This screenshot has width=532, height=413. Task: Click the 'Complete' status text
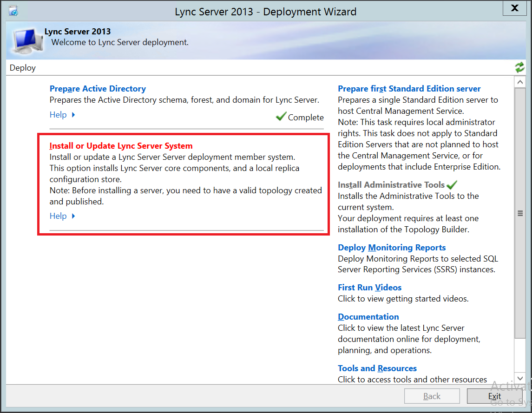[x=306, y=118]
